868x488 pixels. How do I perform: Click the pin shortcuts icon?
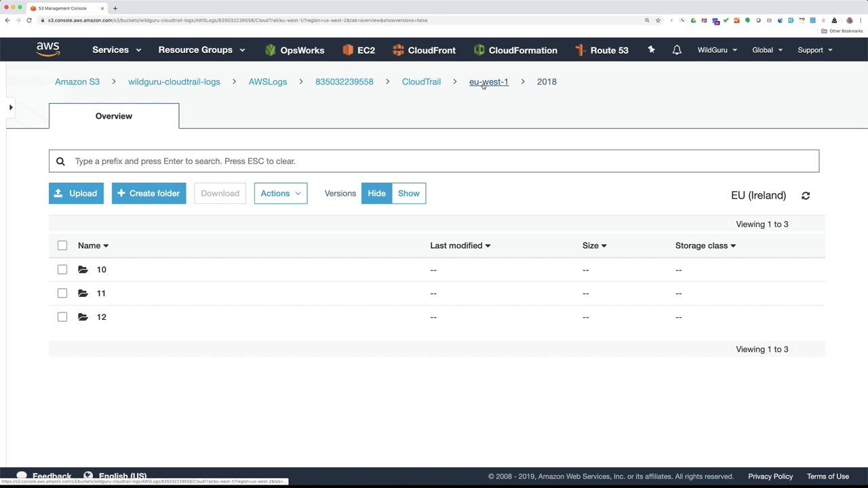point(652,50)
